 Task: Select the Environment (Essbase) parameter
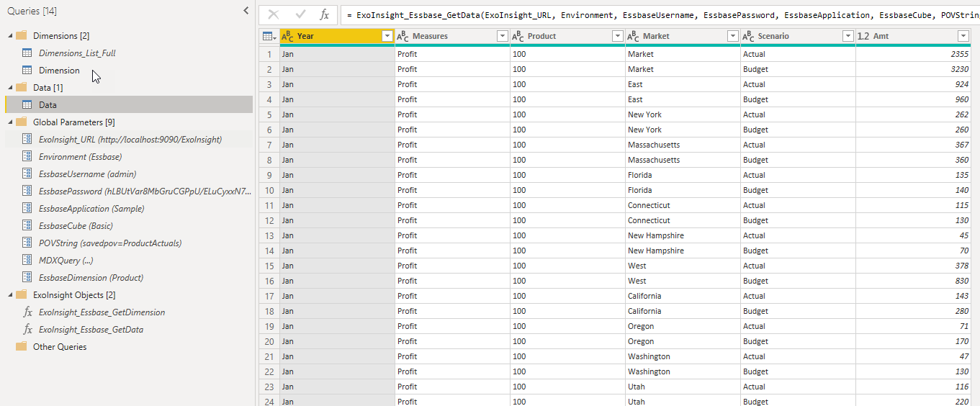pos(80,156)
